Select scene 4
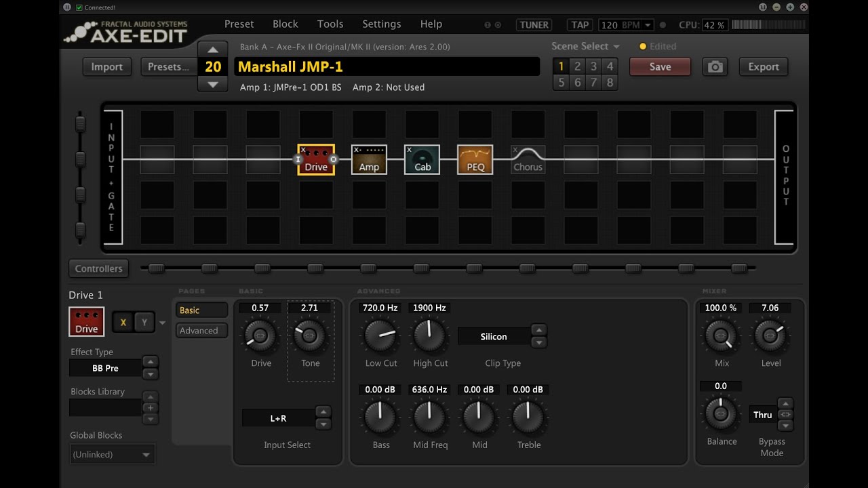This screenshot has width=868, height=488. (610, 66)
